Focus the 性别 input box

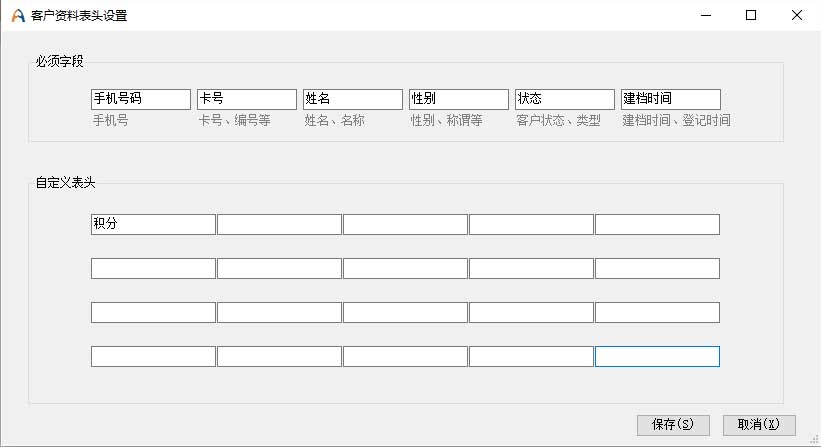[459, 99]
